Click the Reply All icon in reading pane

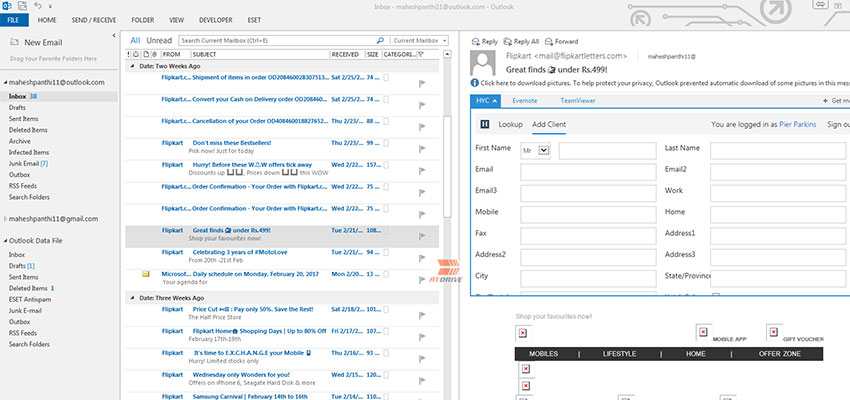[x=508, y=41]
